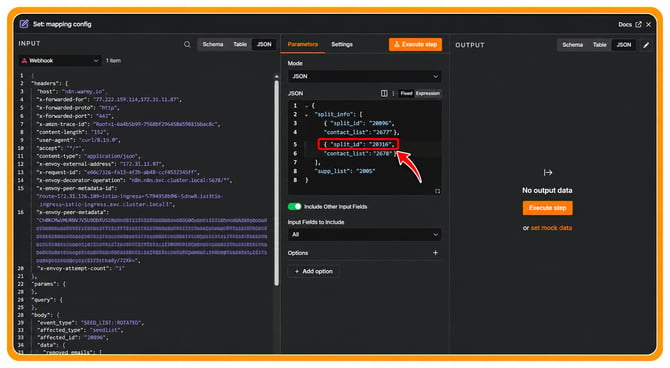Click Execute step button in output panel

click(x=547, y=208)
